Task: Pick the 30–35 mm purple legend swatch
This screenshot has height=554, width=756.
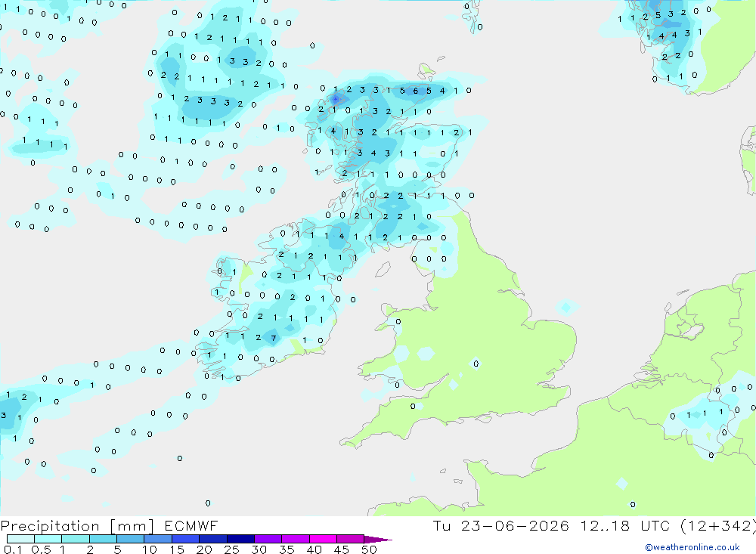Action: click(x=268, y=539)
